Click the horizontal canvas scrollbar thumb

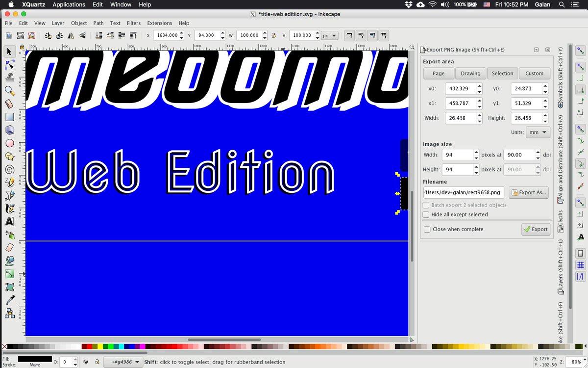(224, 339)
